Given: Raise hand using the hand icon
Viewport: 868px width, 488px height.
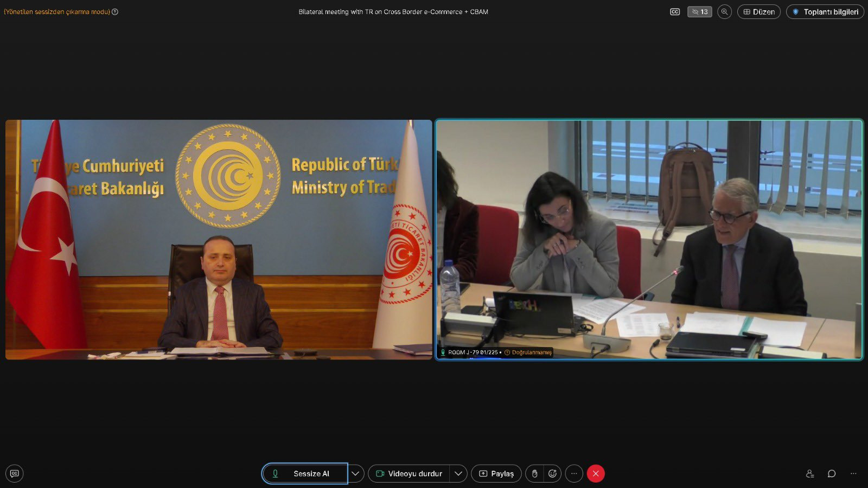Looking at the screenshot, I should pos(534,473).
